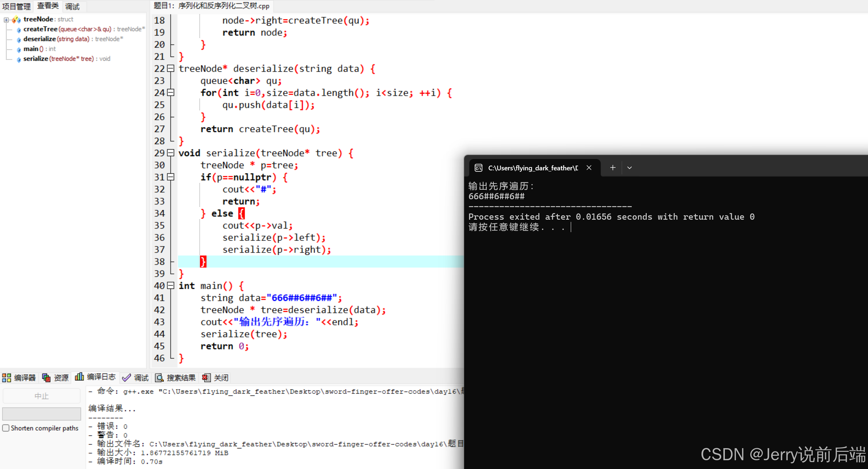The height and width of the screenshot is (469, 868).
Task: Click the compile log bar-chart icon
Action: [x=79, y=377]
